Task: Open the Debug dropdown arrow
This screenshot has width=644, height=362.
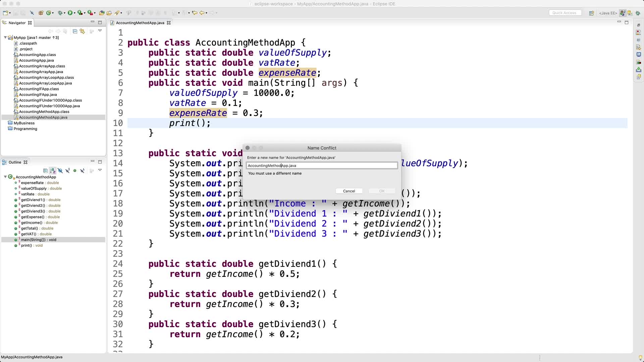Action: click(x=64, y=13)
